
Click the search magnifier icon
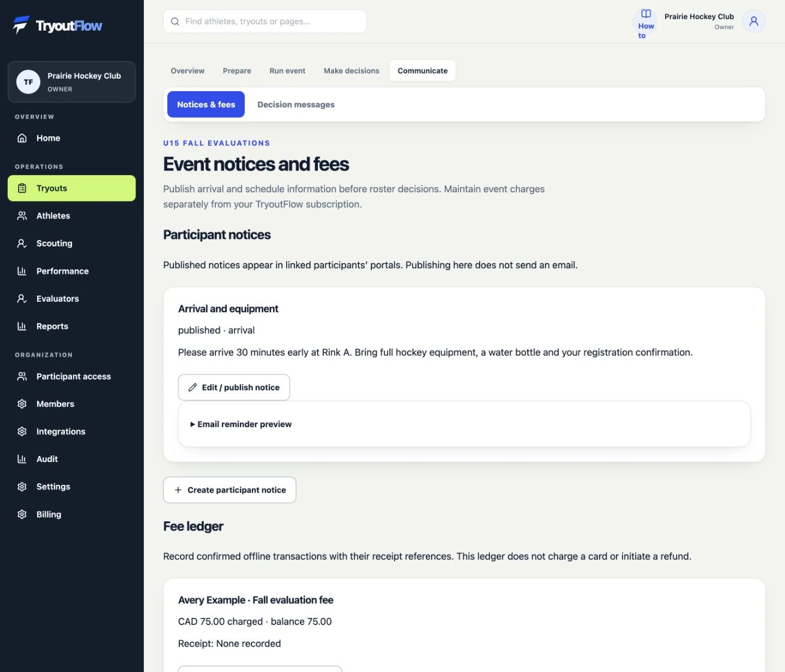coord(175,22)
